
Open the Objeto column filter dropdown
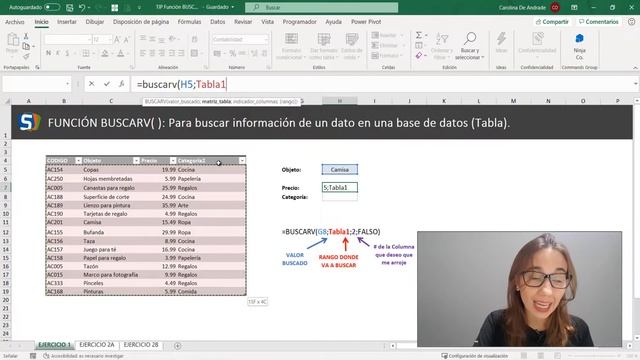(x=136, y=161)
